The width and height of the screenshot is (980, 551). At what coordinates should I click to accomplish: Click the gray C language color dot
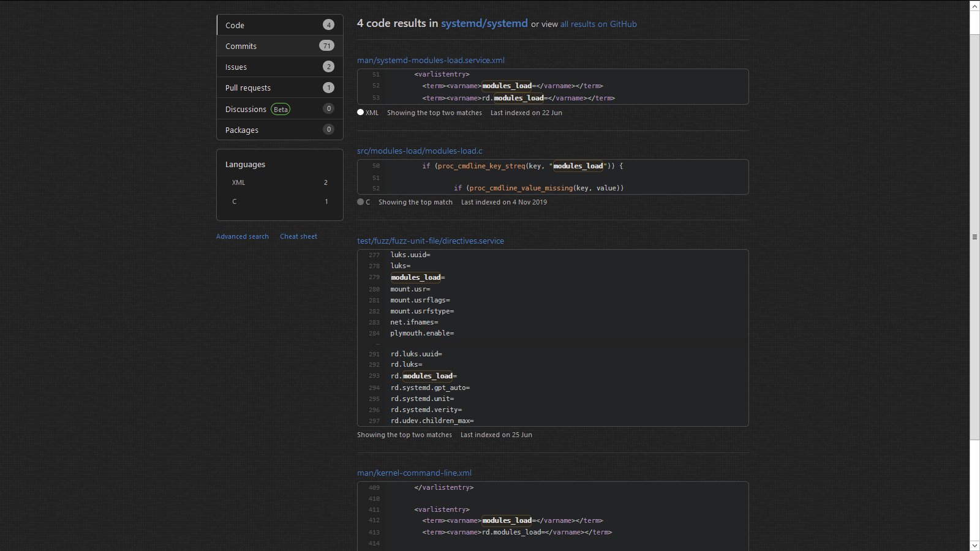(360, 202)
